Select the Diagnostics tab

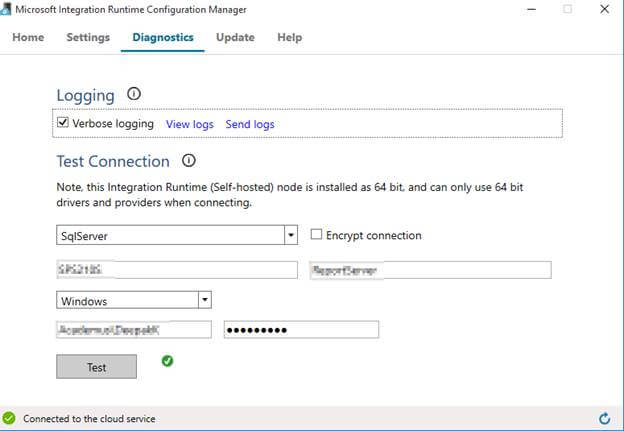pyautogui.click(x=163, y=37)
